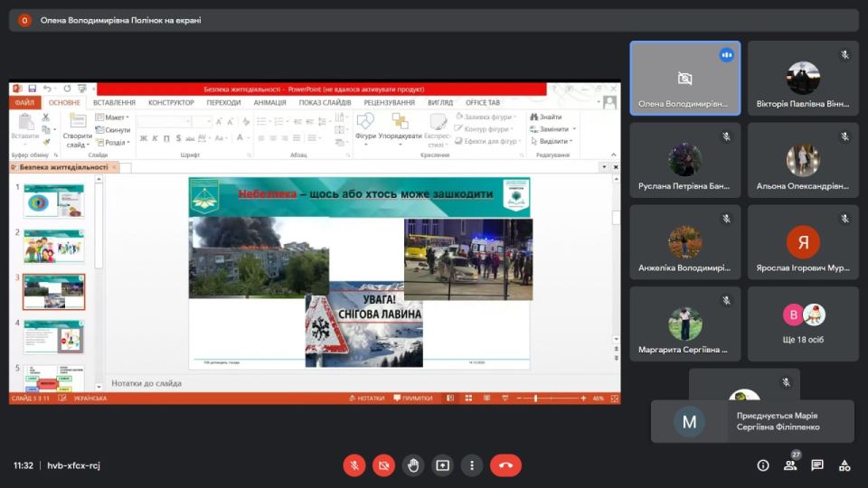The image size is (868, 488).
Task: Unmute the microphone in the call bar
Action: pos(354,465)
